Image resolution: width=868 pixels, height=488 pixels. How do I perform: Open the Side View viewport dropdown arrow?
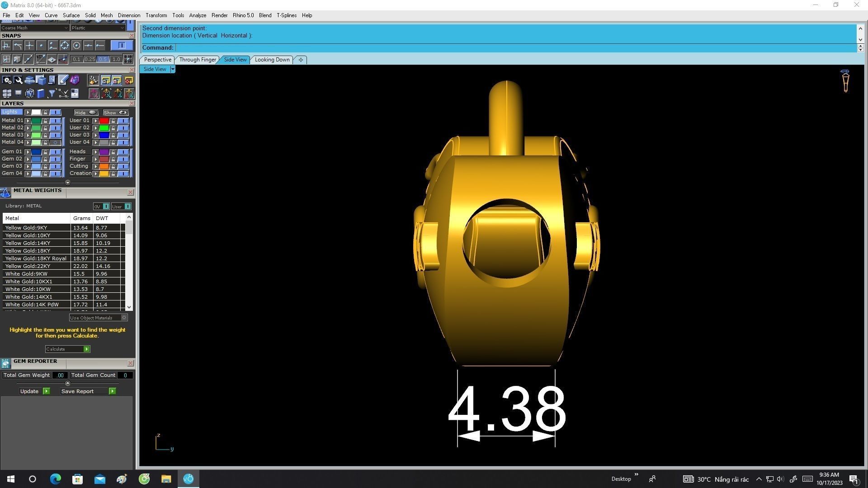[x=172, y=69]
